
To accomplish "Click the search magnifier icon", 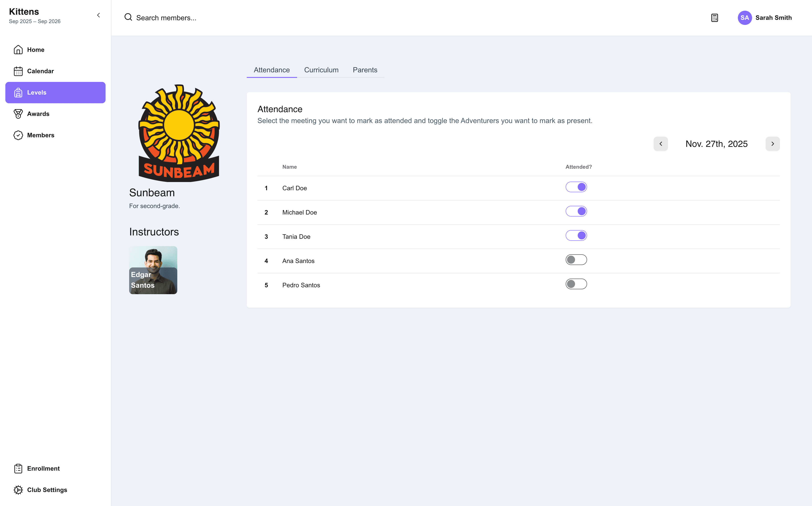I will coord(128,17).
